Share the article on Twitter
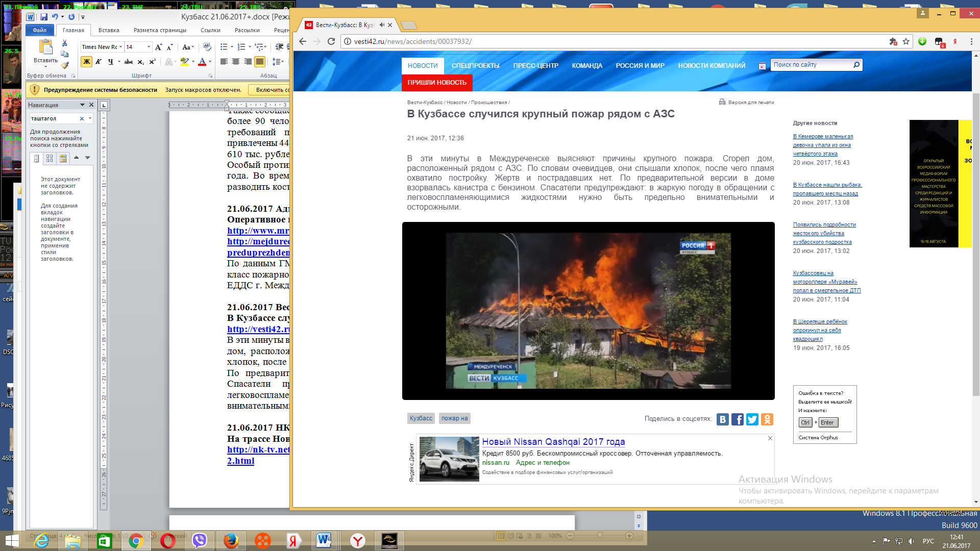 752,419
